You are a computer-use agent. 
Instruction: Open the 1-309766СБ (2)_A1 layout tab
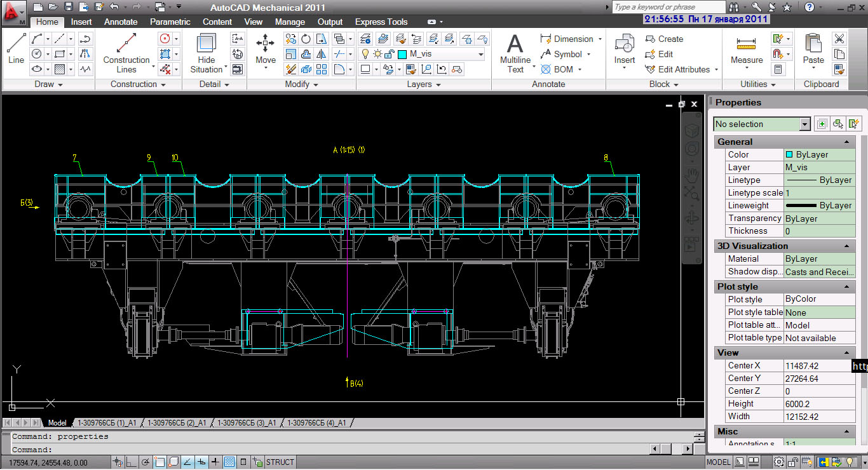[x=177, y=422]
